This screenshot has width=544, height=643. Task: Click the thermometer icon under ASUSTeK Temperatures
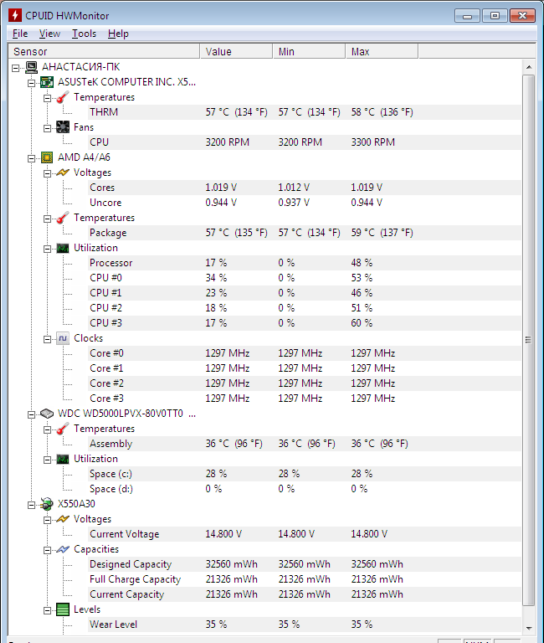(x=62, y=97)
